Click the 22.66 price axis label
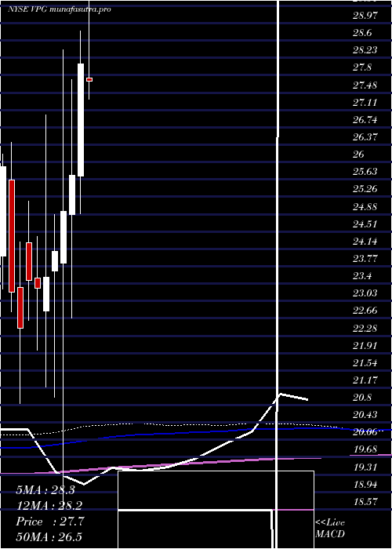392x549 pixels. (x=365, y=311)
